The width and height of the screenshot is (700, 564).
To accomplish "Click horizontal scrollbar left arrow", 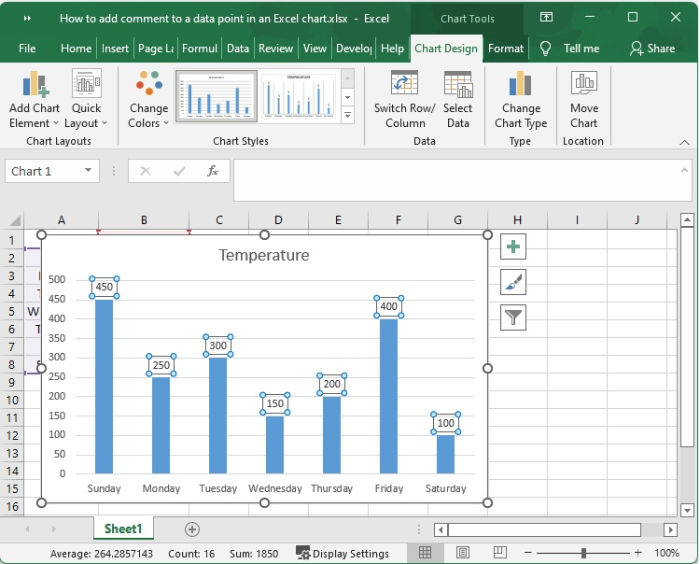I will pyautogui.click(x=441, y=530).
